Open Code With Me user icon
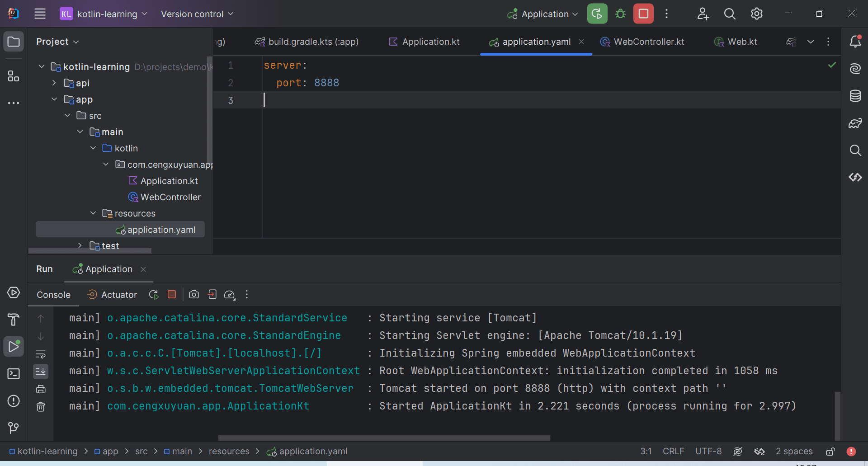This screenshot has width=868, height=466. [x=703, y=14]
